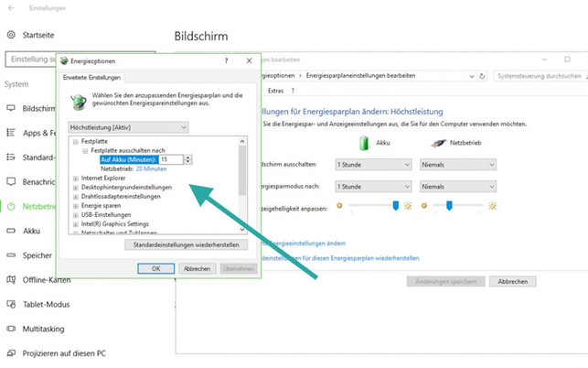Viewport: 588px width, 368px height.
Task: Open the Multitasking sidebar icon
Action: coord(12,328)
